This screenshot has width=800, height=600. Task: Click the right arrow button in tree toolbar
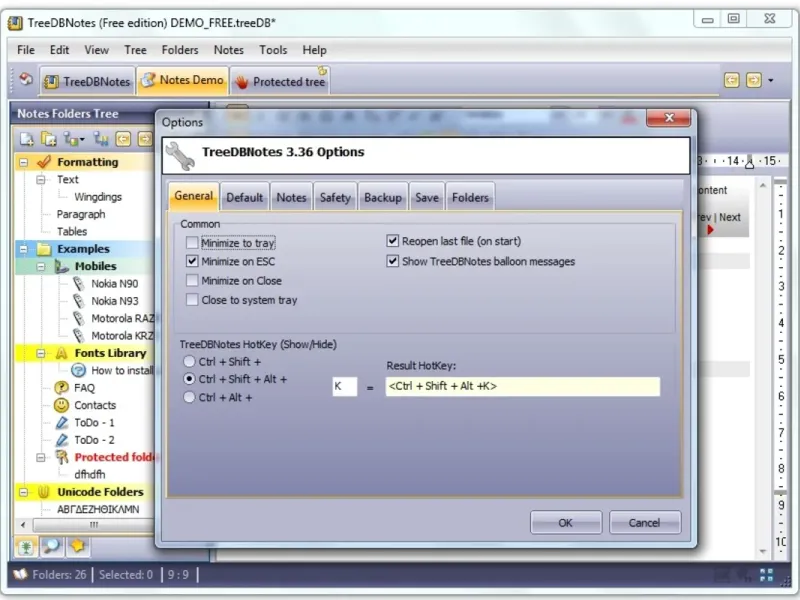coord(145,139)
